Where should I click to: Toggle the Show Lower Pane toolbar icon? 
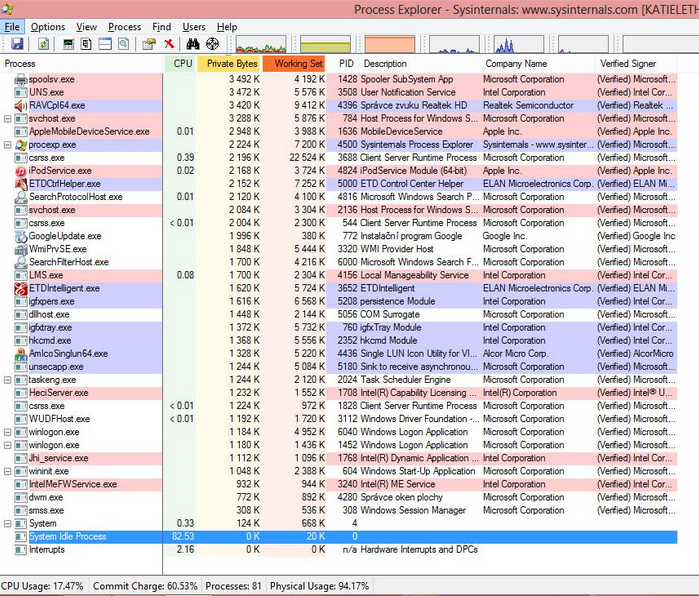click(x=105, y=44)
